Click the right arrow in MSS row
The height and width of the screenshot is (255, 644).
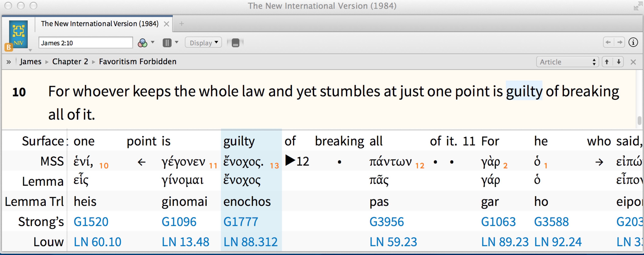tap(599, 162)
